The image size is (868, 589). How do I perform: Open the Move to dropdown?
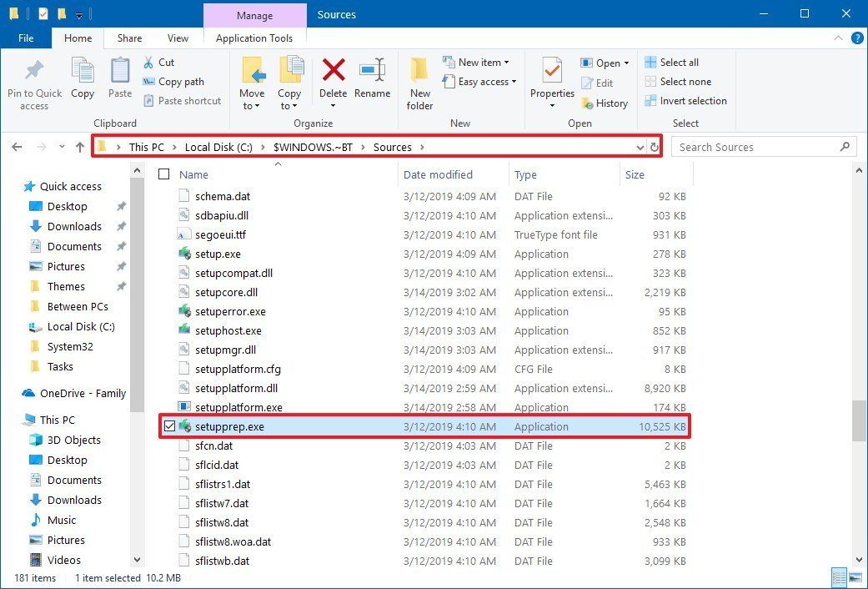[x=252, y=81]
